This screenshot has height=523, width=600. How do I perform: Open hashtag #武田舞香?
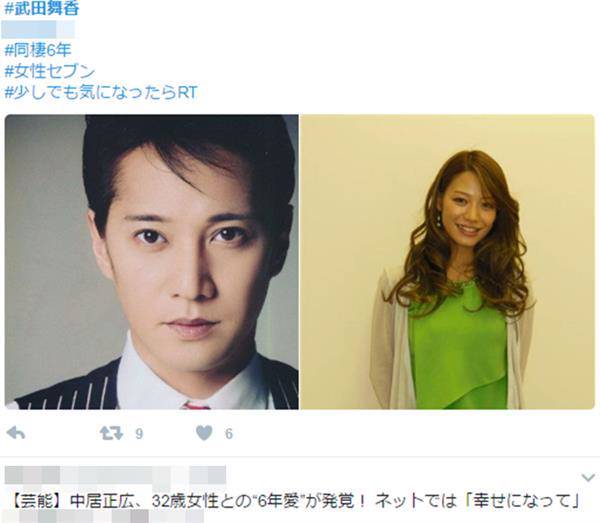click(42, 8)
